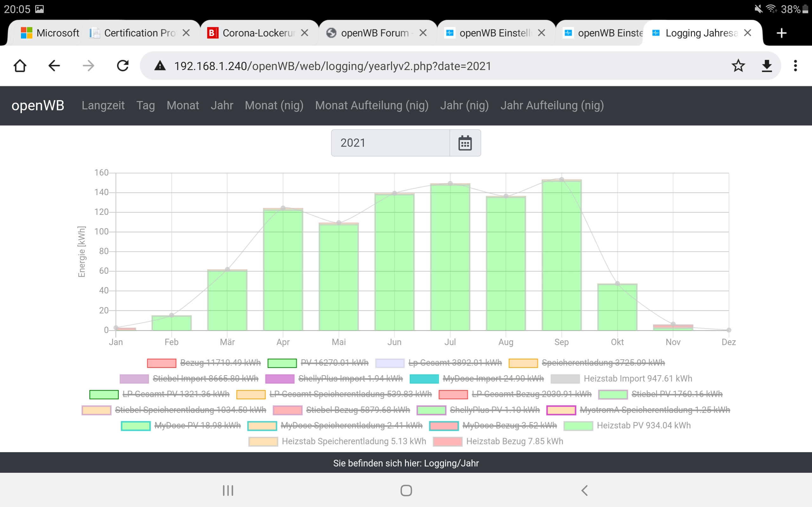
Task: Click the openWB brand link
Action: pos(38,106)
